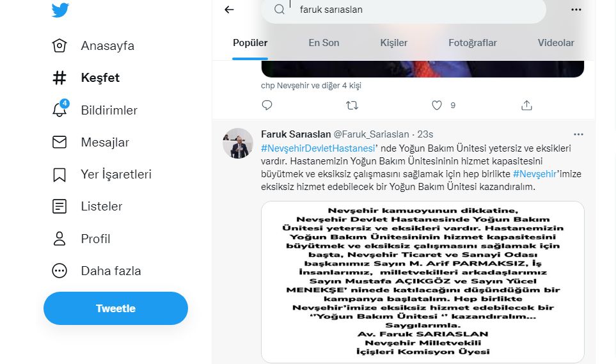Open the tweet's attached statement image
This screenshot has width=616, height=364.
422,281
